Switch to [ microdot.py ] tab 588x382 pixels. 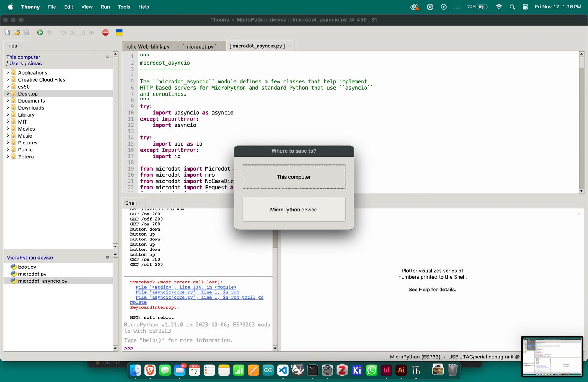[199, 47]
